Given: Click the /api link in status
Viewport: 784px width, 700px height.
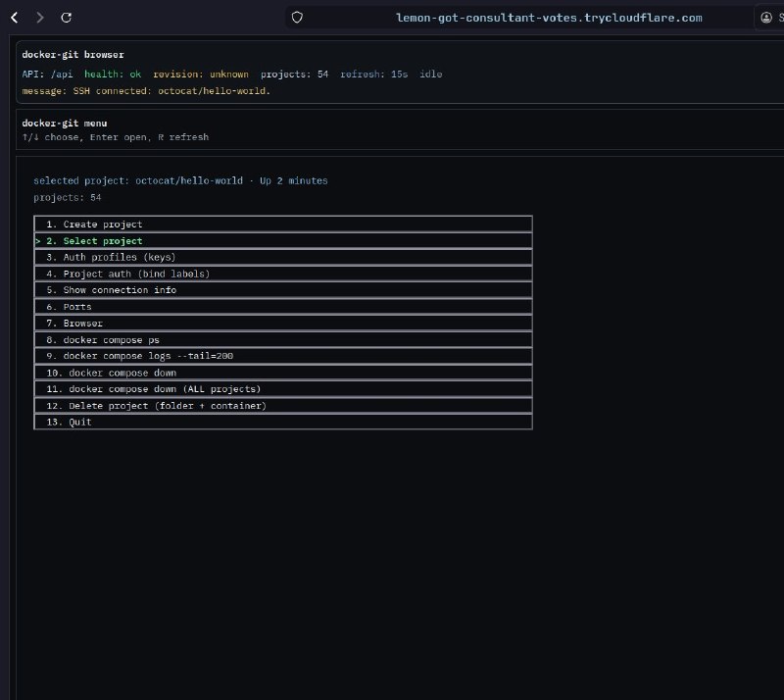Looking at the screenshot, I should (62, 75).
